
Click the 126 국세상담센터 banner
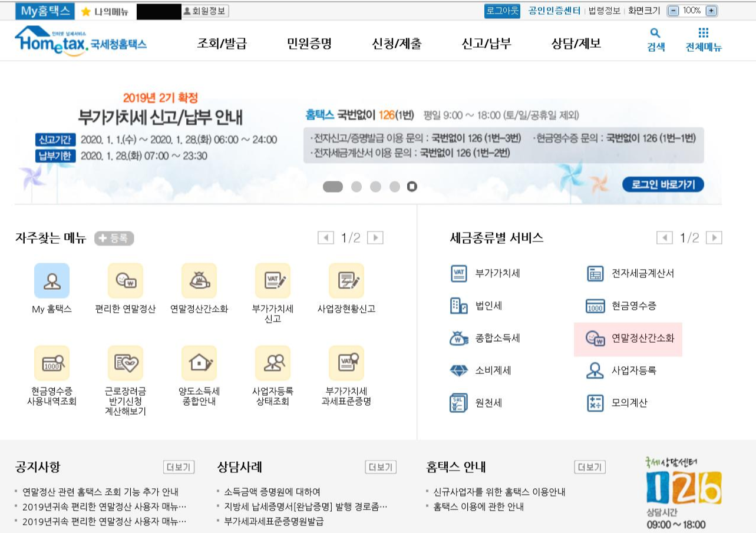tap(684, 494)
